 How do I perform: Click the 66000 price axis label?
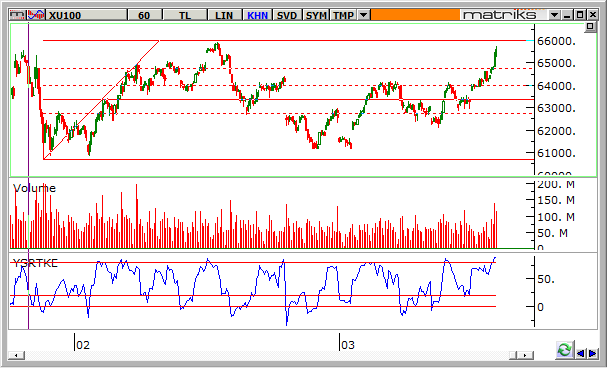tap(556, 41)
